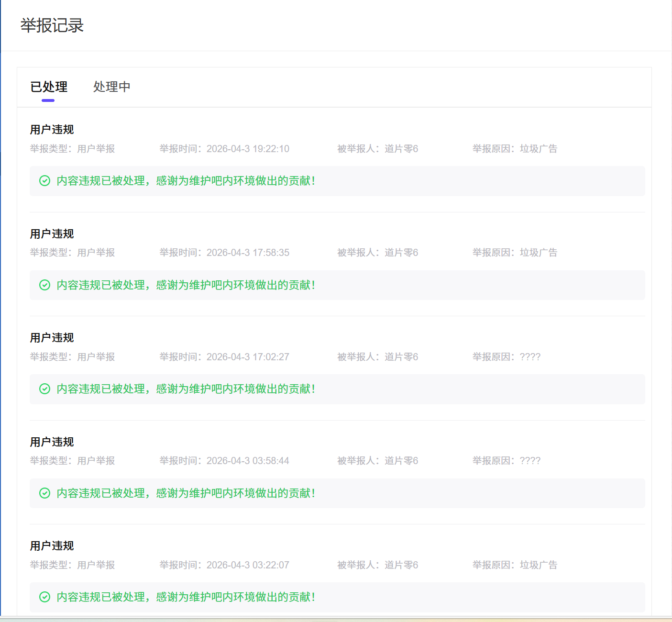The image size is (672, 622).
Task: Click the 举报记录 page title
Action: (x=52, y=25)
